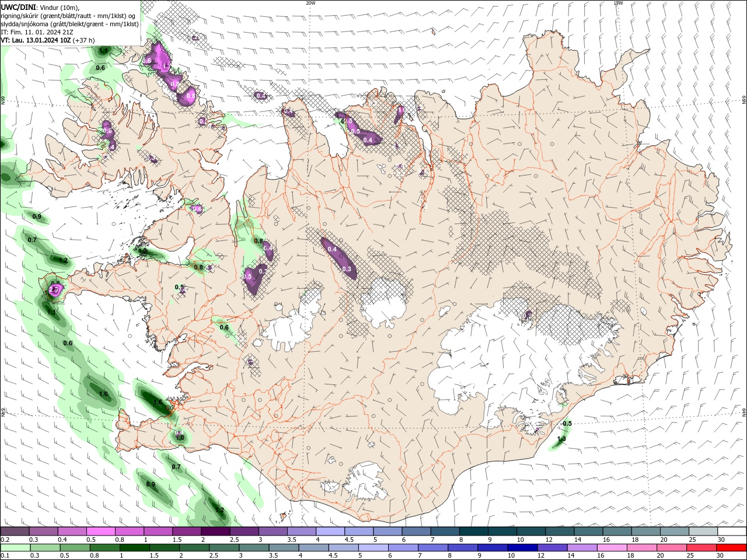747x560 pixels.
Task: Click the "20W" longitude label
Action: pyautogui.click(x=310, y=2)
